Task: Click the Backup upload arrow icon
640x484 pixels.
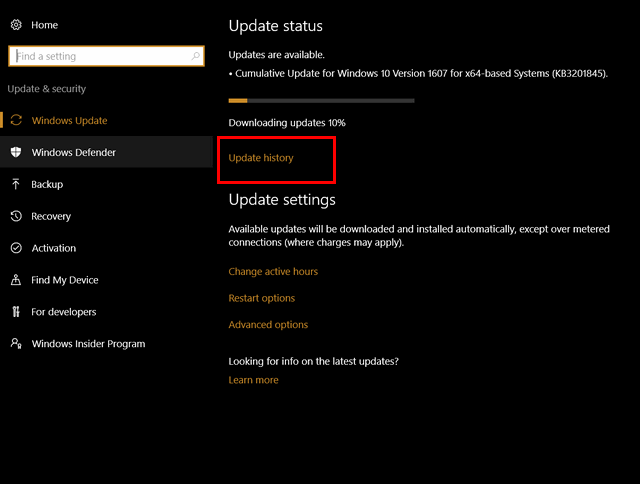Action: coord(16,184)
